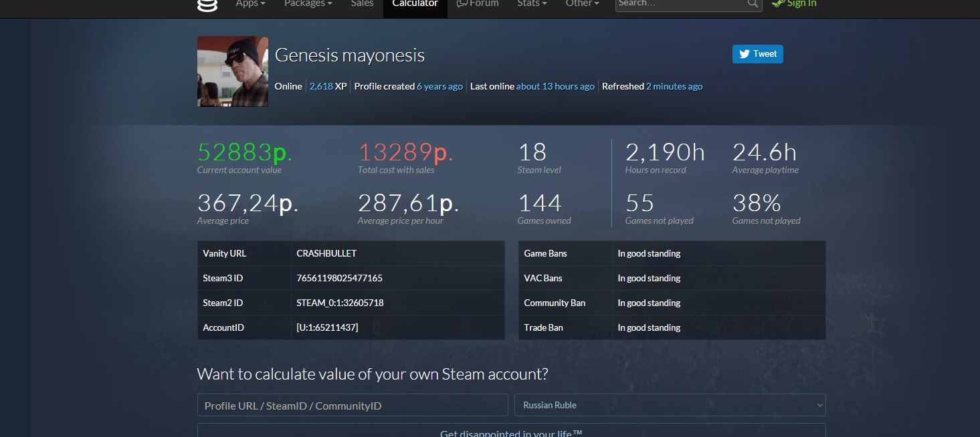This screenshot has height=437, width=980.
Task: Click the 'Want to calculate value' heading
Action: (373, 374)
